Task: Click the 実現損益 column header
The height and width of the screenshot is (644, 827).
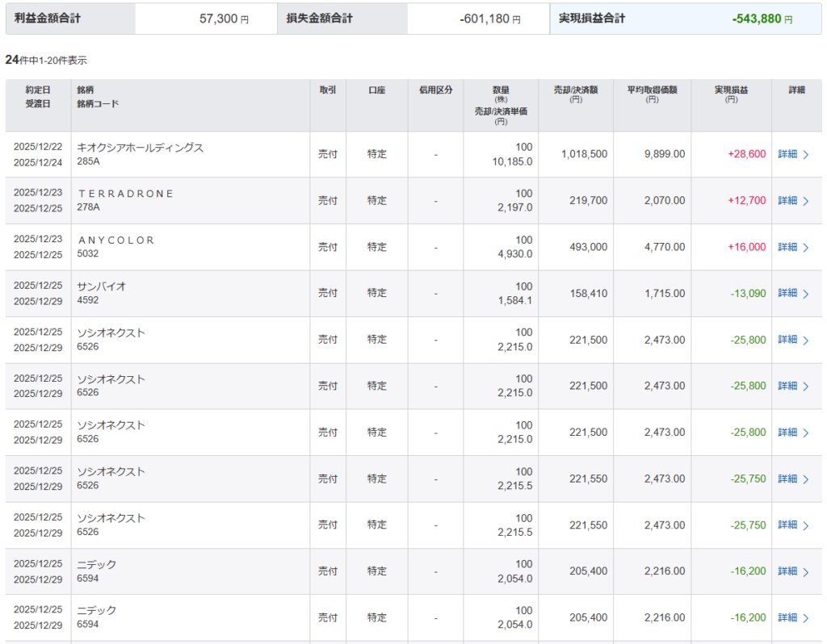Action: (731, 95)
